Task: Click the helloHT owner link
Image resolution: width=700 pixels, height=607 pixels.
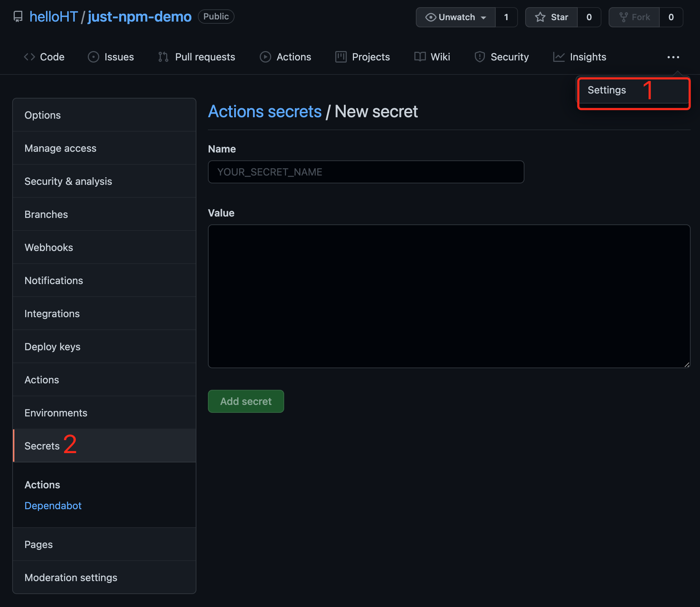Action: pos(54,17)
